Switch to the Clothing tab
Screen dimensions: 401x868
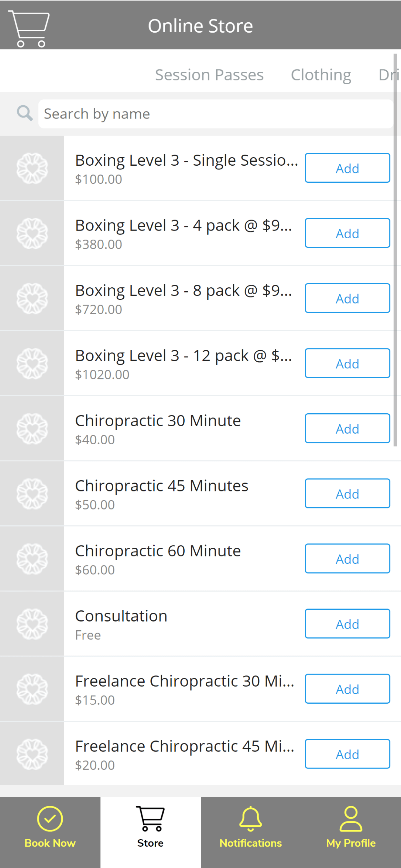tap(321, 75)
